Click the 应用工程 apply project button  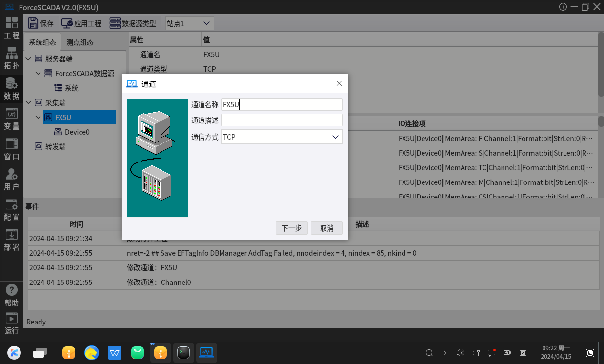point(81,23)
